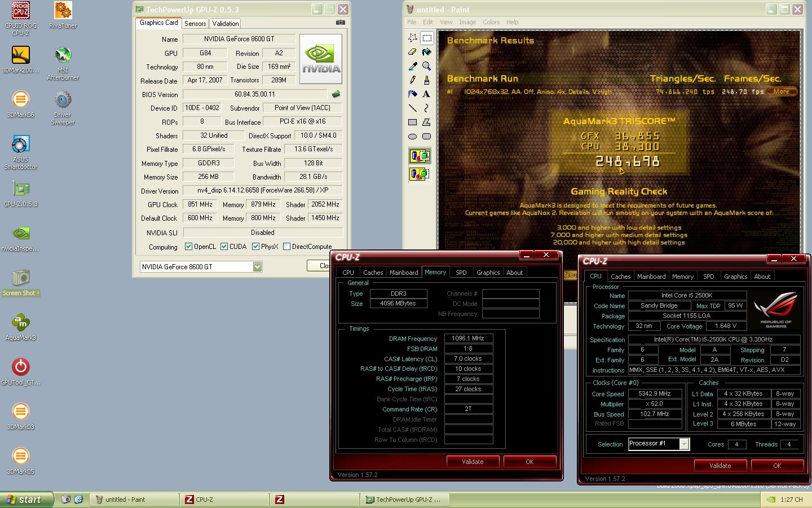Switch to untitled - Paint taskbar item

pyautogui.click(x=134, y=500)
